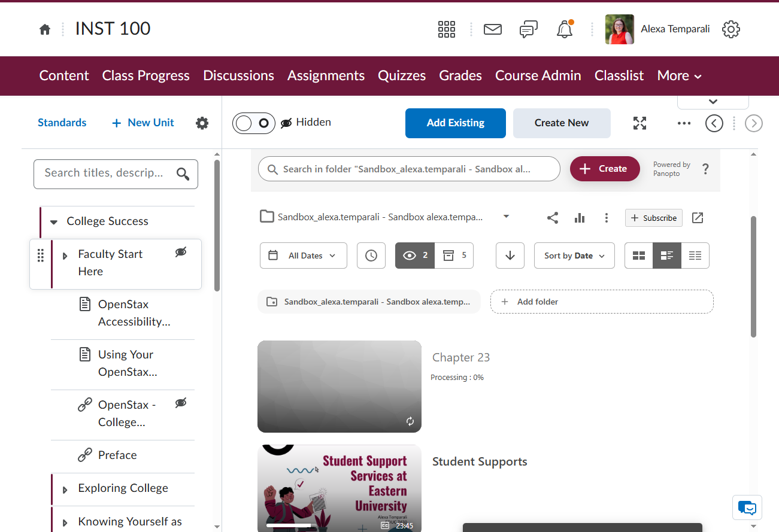
Task: Expand the Panopto folder path dropdown arrow
Action: (507, 217)
